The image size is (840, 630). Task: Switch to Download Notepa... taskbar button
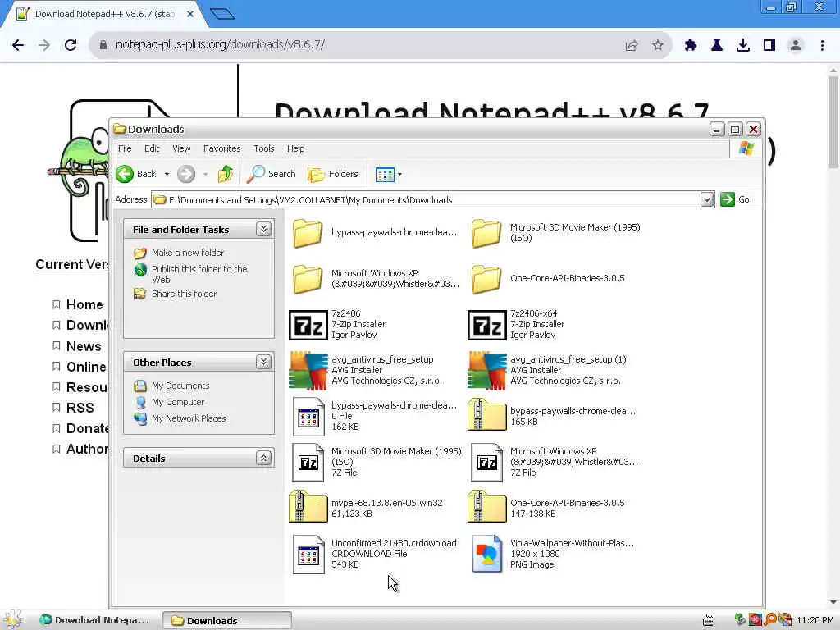(x=98, y=620)
